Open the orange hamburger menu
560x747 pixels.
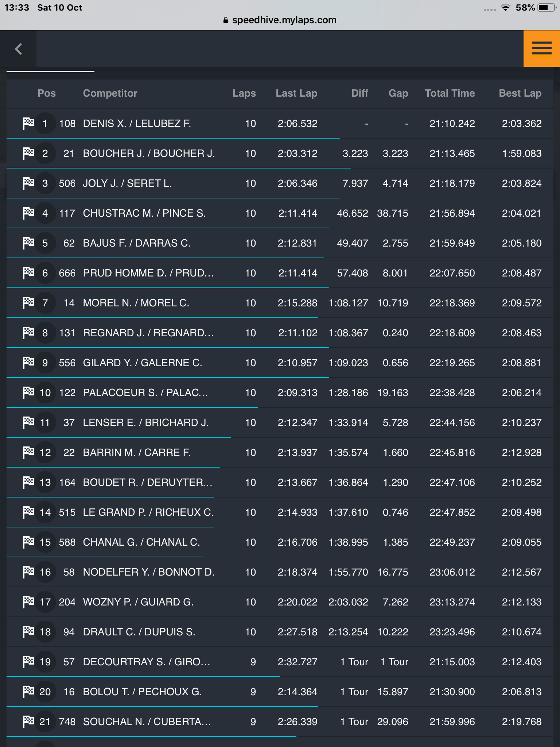coord(542,49)
